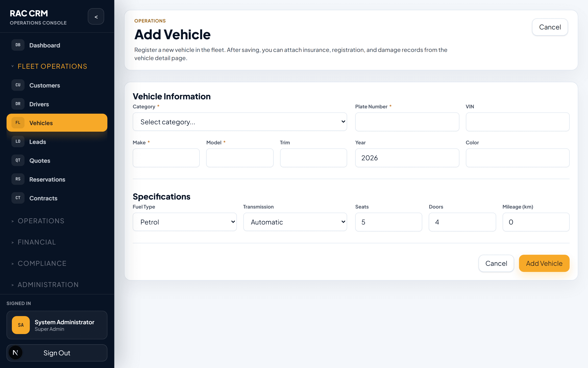Expand the Operations sidebar group
The image size is (588, 368).
point(38,221)
